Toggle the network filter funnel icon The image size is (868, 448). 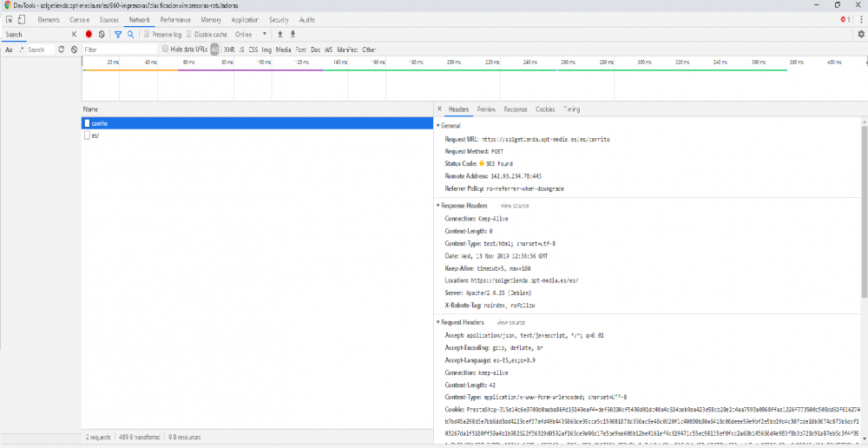click(118, 35)
